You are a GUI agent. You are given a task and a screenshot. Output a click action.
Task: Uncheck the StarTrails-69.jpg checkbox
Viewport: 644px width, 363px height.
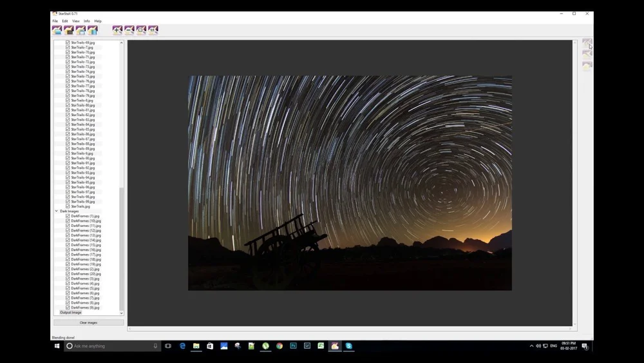(x=68, y=43)
